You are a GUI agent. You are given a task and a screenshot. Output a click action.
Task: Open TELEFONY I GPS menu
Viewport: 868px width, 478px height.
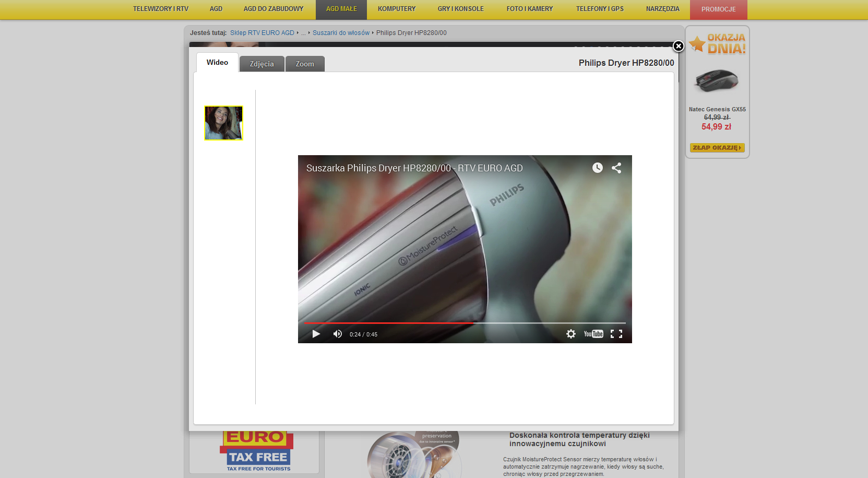(x=600, y=9)
